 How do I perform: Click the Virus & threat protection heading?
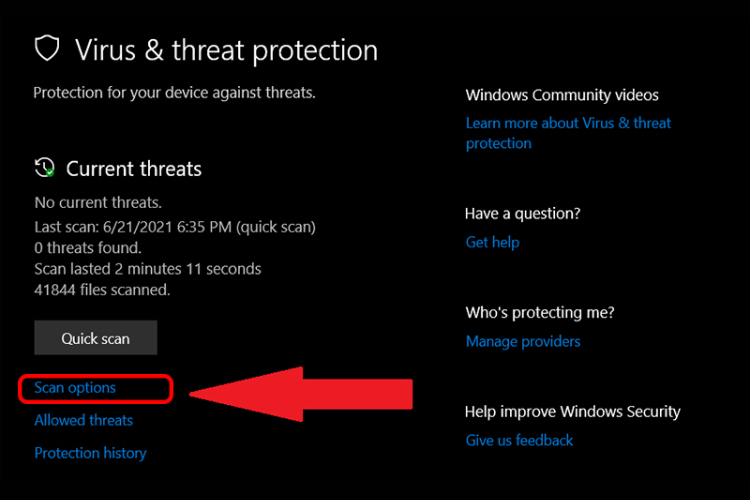pos(226,49)
